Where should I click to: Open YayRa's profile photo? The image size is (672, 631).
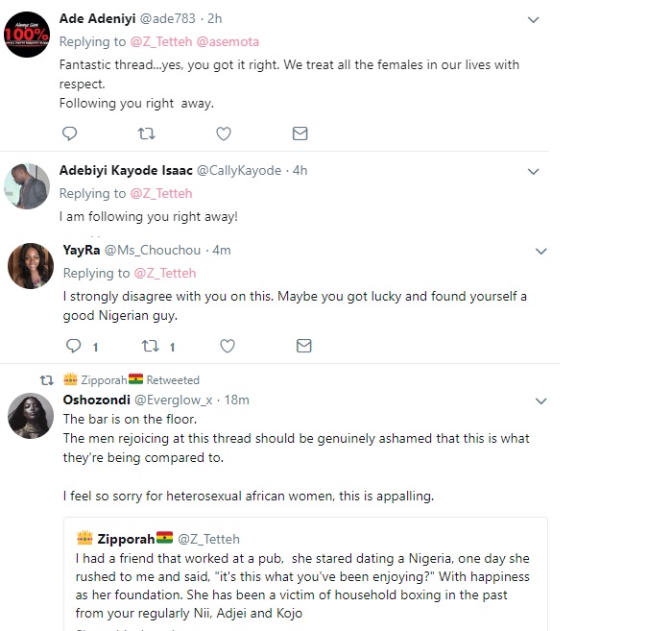tap(30, 266)
